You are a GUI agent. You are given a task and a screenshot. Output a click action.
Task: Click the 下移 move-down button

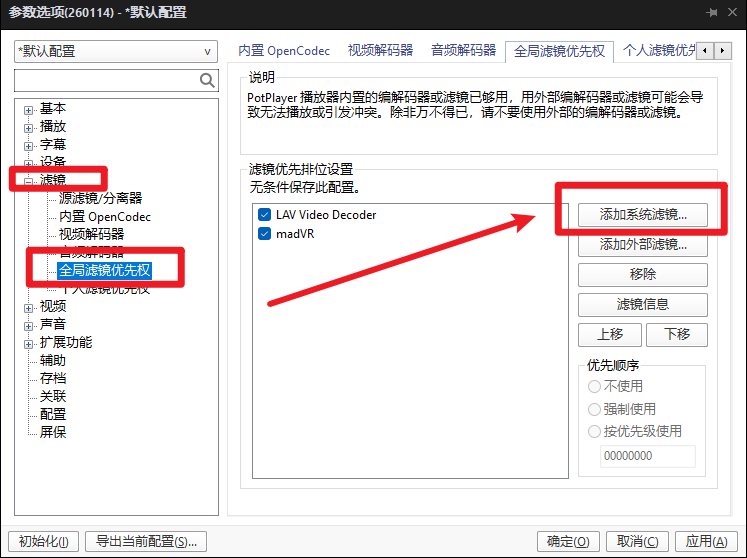(x=676, y=335)
